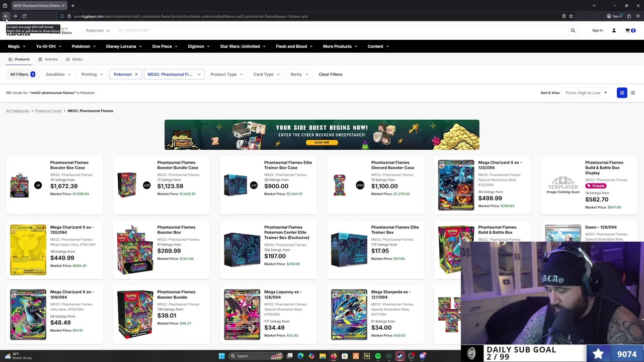644x362 pixels.
Task: Open Copilot from taskbar
Action: pyautogui.click(x=311, y=356)
